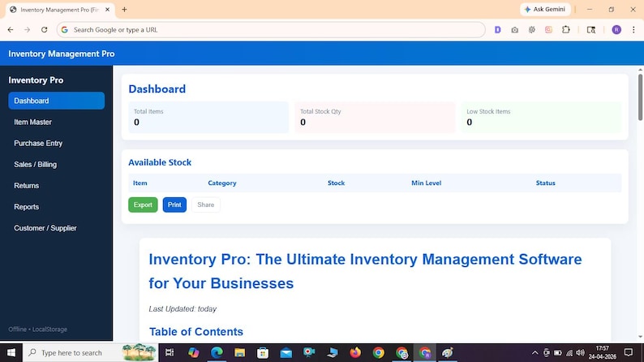Click the camera screenshot extension icon
Image resolution: width=644 pixels, height=362 pixels.
coord(514,29)
